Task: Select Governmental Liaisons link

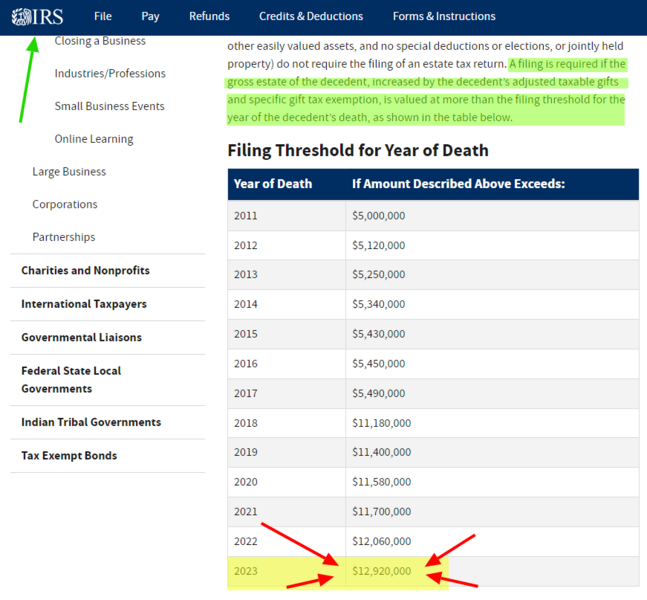Action: (81, 337)
